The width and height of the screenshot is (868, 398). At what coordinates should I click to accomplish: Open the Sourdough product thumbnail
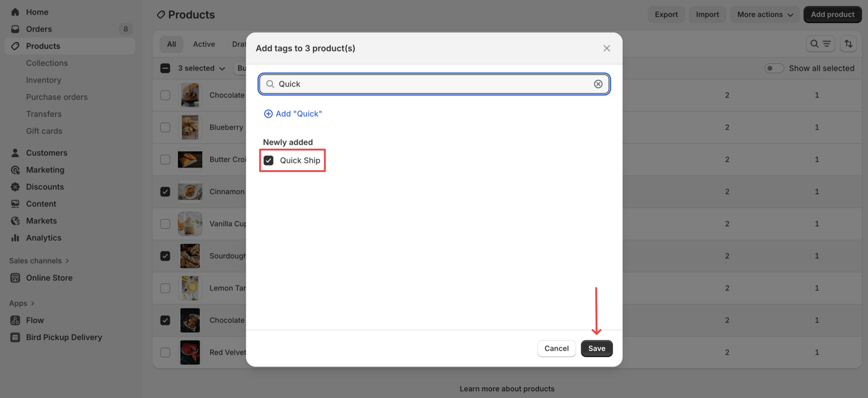pyautogui.click(x=190, y=256)
